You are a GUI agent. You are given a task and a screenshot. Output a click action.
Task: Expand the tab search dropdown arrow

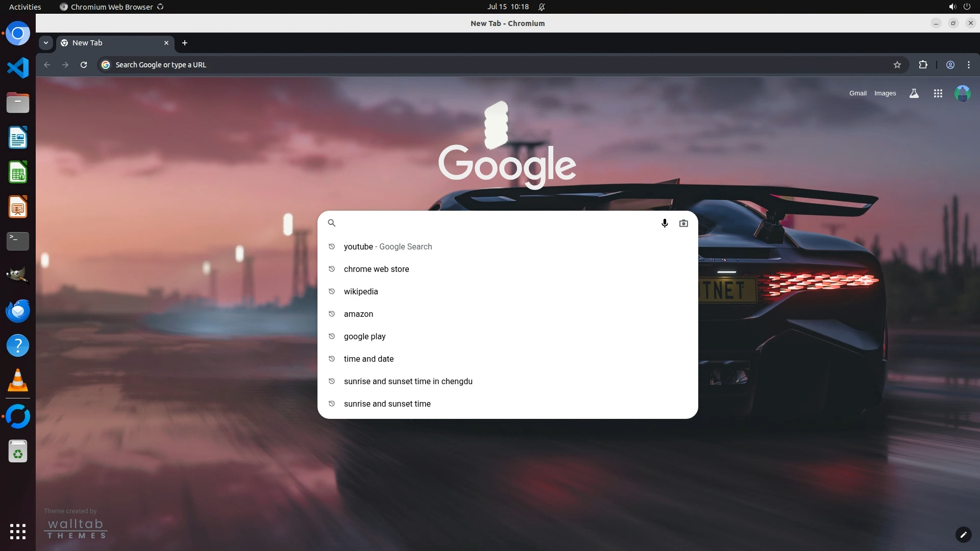tap(46, 43)
